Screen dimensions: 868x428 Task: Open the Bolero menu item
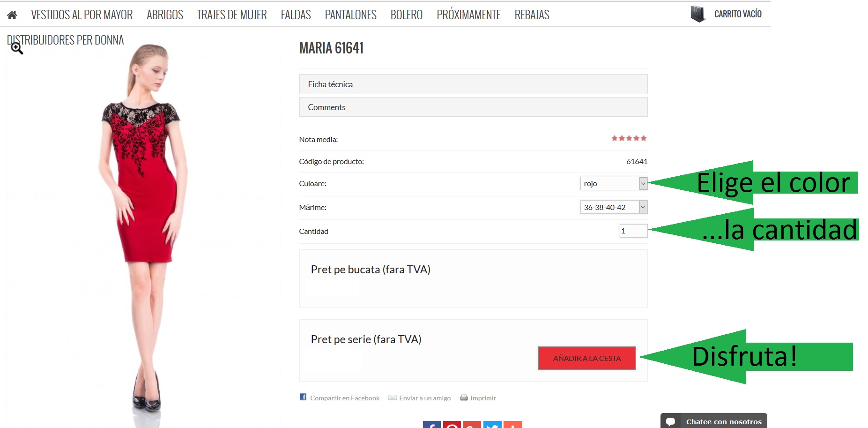click(x=407, y=15)
